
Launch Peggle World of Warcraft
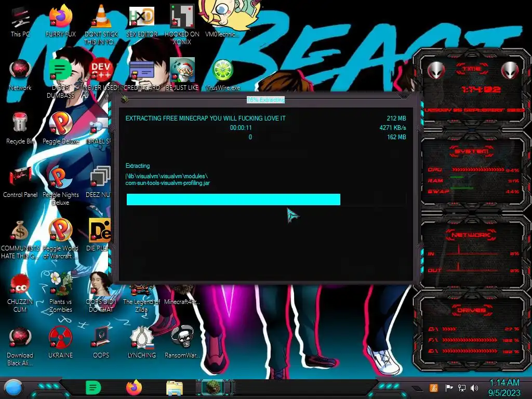point(60,239)
